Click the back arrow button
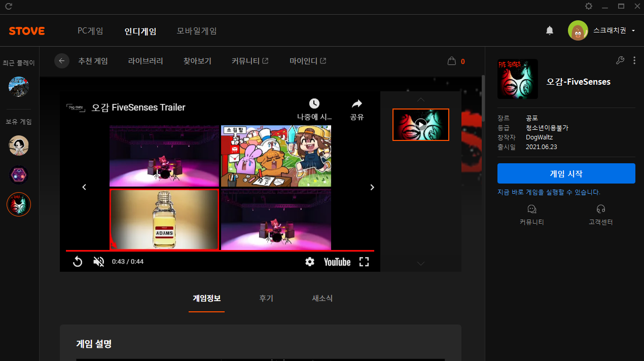 [62, 61]
